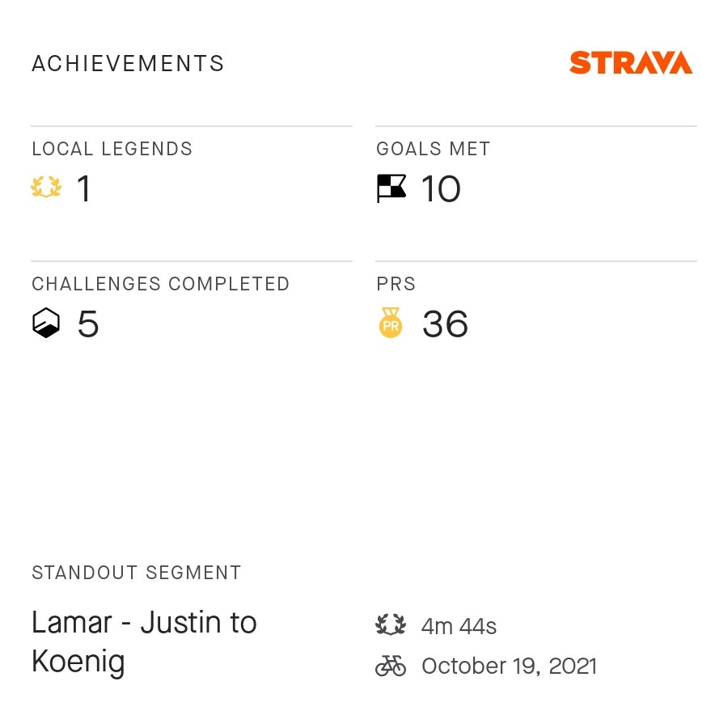Click the 4m 44s segment time
The image size is (728, 728).
[459, 626]
